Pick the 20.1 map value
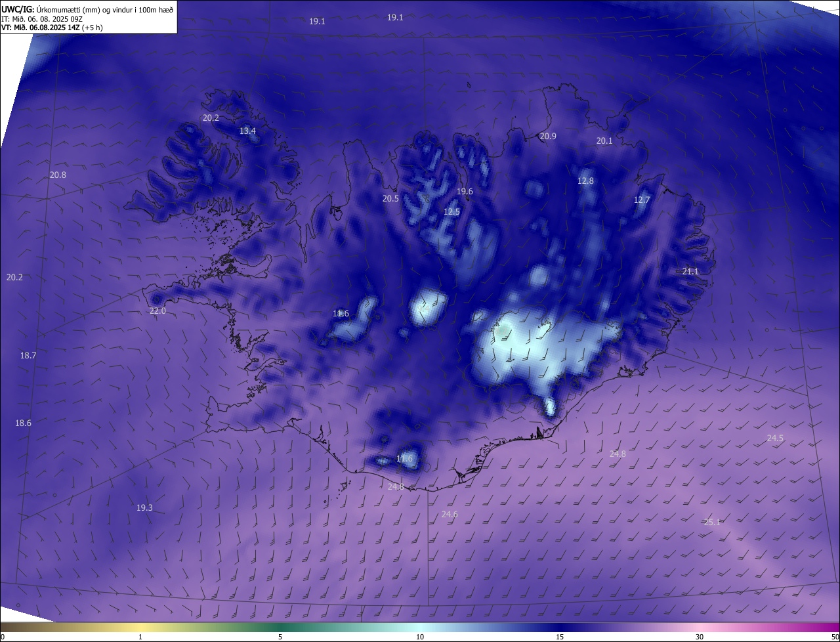Image resolution: width=840 pixels, height=642 pixels. (x=604, y=141)
